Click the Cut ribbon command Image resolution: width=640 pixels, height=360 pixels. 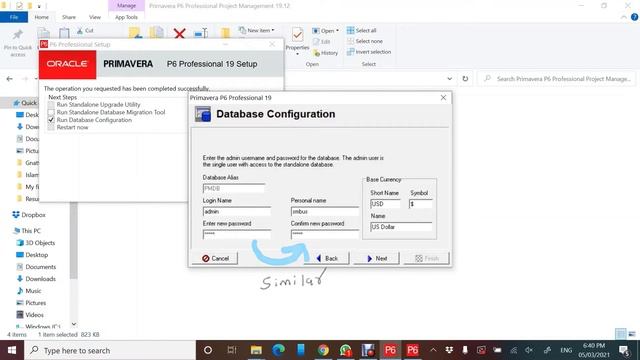pos(86,31)
